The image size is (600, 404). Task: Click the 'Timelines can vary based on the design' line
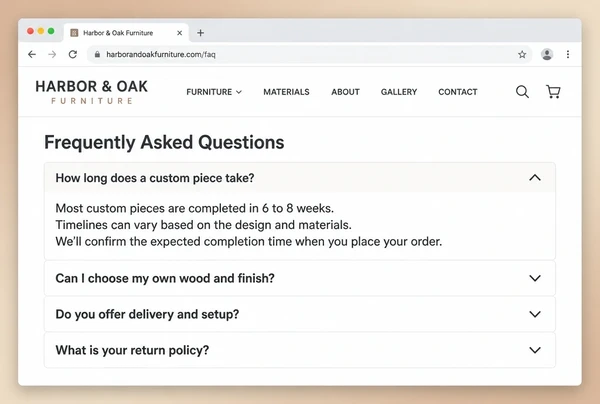(x=203, y=225)
